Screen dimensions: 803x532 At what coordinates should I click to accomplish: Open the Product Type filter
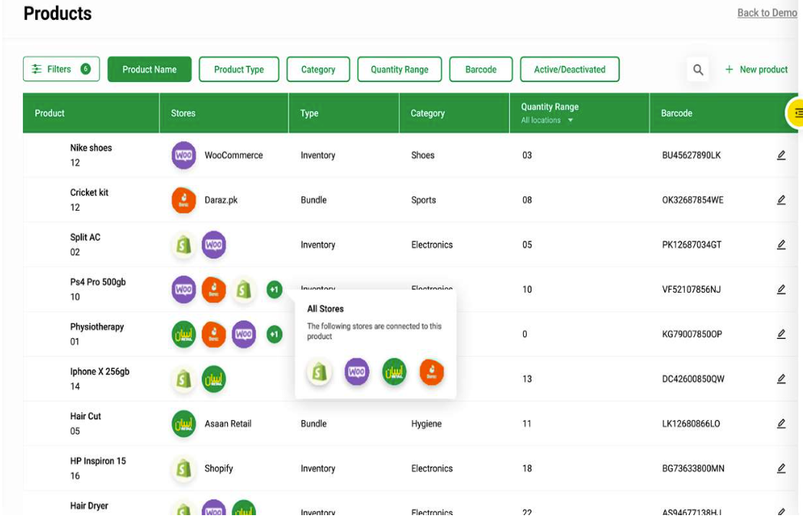tap(238, 69)
